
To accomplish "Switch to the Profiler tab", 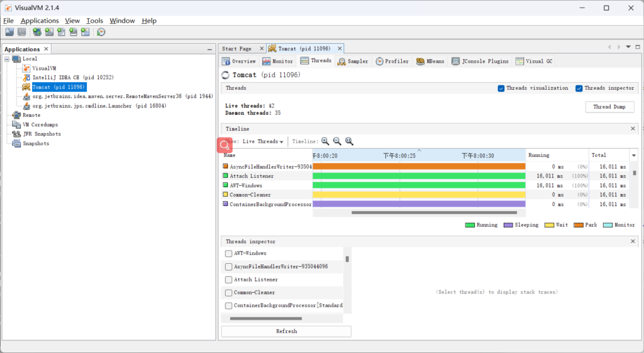I will point(392,61).
